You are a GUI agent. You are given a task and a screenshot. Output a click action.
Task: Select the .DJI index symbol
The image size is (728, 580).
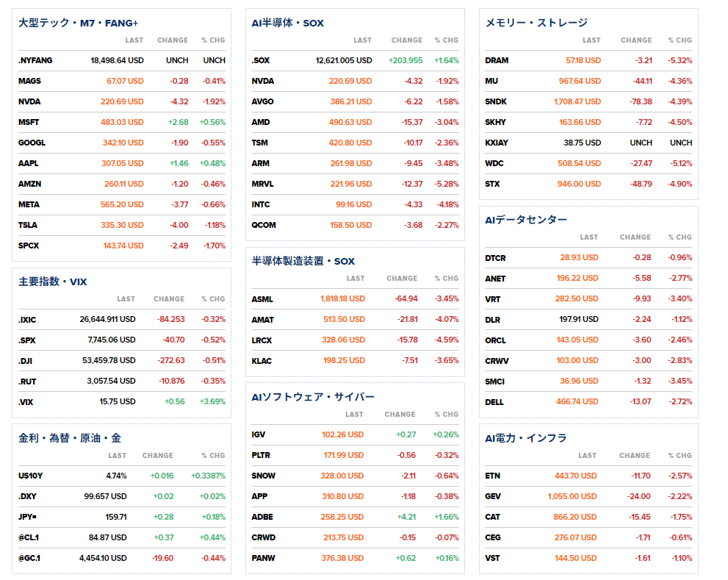point(25,361)
